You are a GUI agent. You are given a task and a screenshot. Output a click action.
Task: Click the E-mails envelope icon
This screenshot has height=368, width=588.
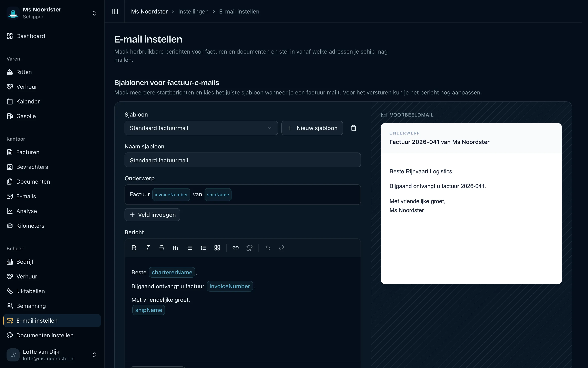pos(10,196)
